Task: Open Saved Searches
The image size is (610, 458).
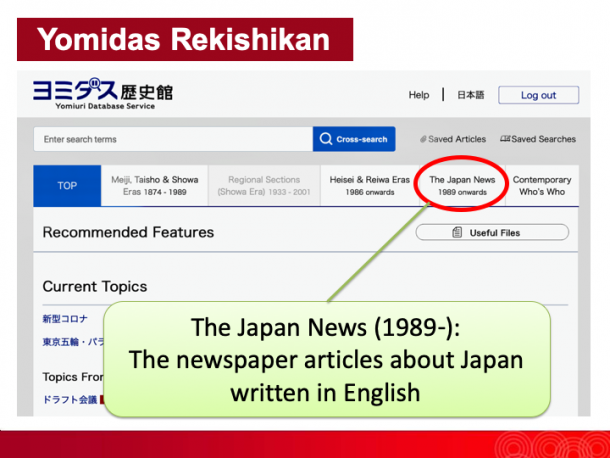Action: click(538, 139)
